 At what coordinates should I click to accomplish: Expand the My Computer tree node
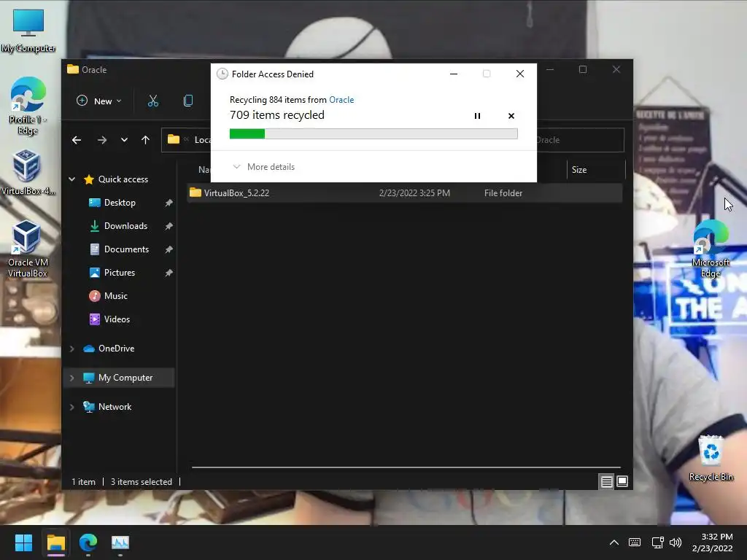72,378
